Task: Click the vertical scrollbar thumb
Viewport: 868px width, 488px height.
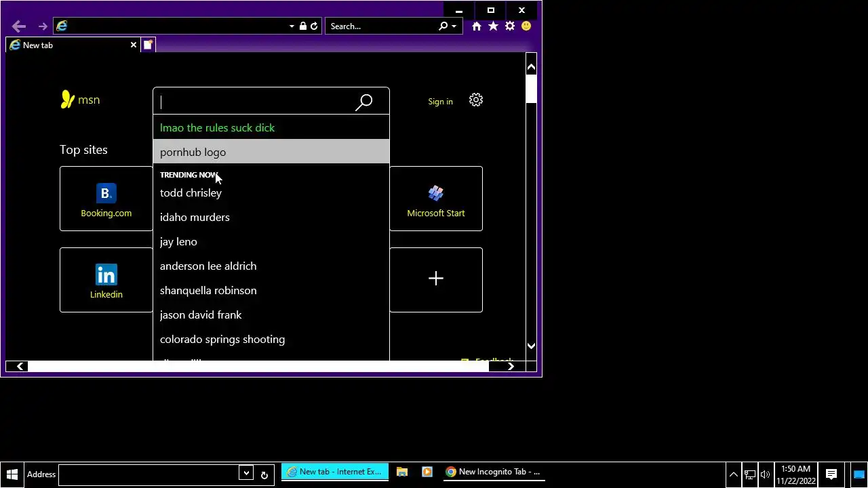Action: [531, 89]
